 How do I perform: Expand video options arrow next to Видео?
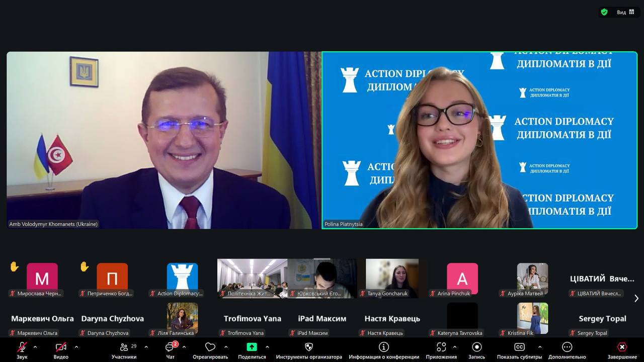pyautogui.click(x=76, y=347)
